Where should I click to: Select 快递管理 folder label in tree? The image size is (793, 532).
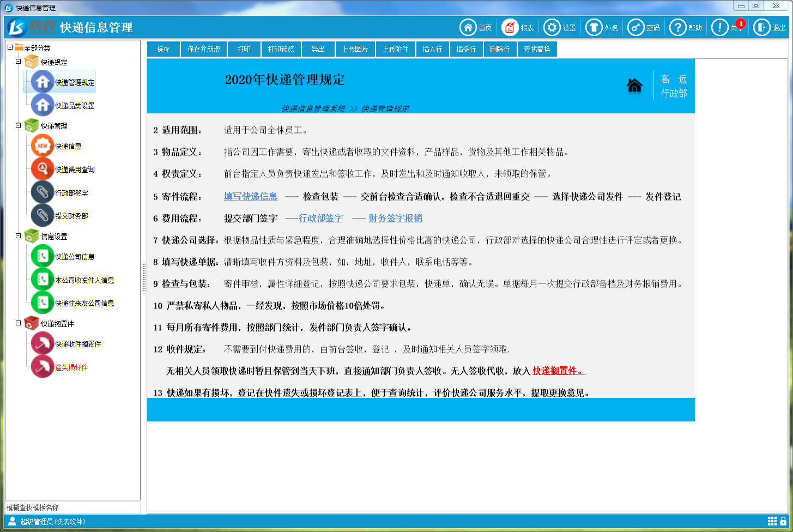tap(55, 126)
